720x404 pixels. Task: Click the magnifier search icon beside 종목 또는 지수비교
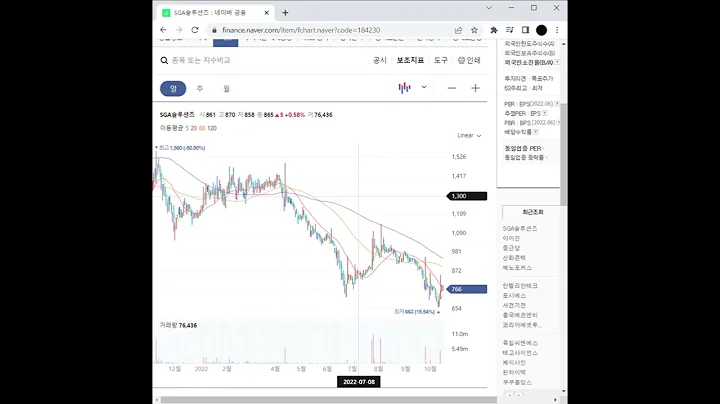pos(164,61)
